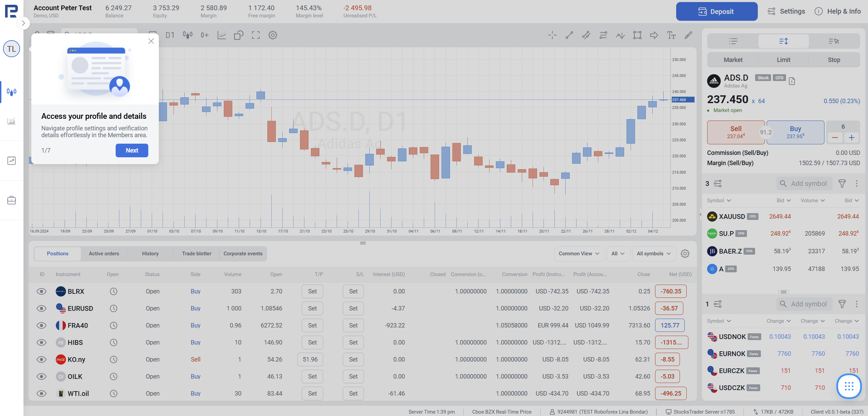
Task: Select the Limit order tab
Action: (x=783, y=60)
